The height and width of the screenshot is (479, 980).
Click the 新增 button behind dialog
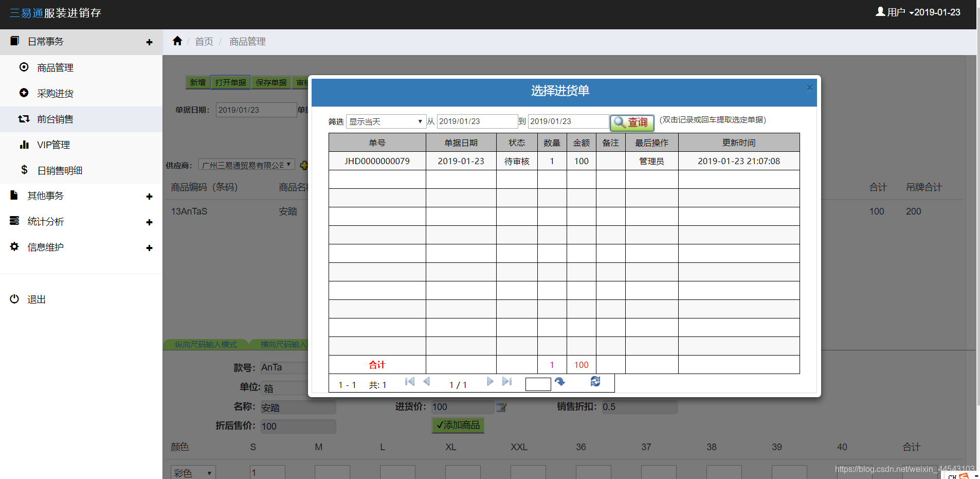[x=198, y=82]
